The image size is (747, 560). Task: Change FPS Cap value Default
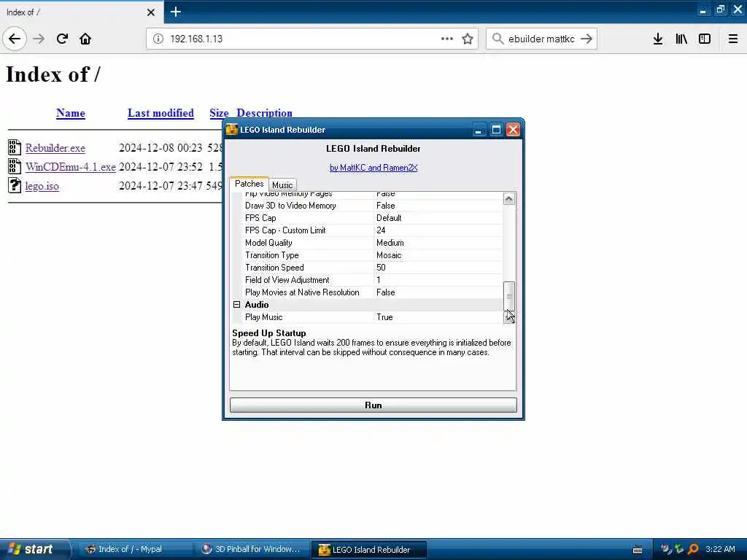click(438, 217)
